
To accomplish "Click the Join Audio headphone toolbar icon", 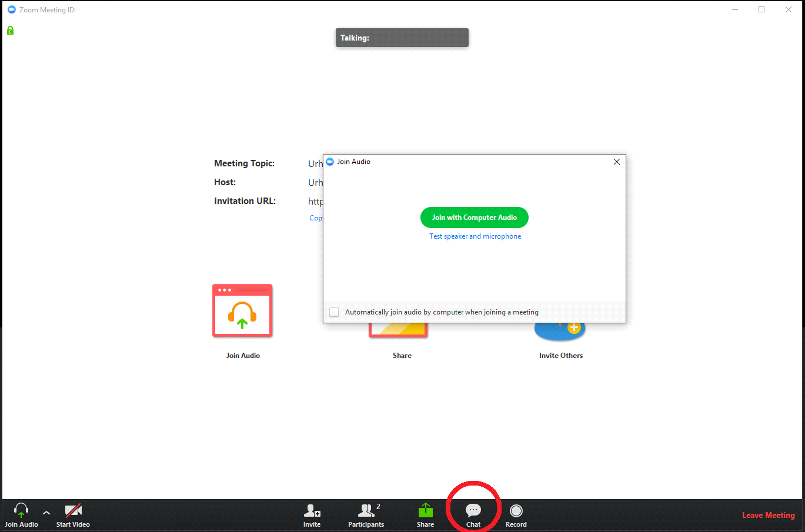I will 21,510.
